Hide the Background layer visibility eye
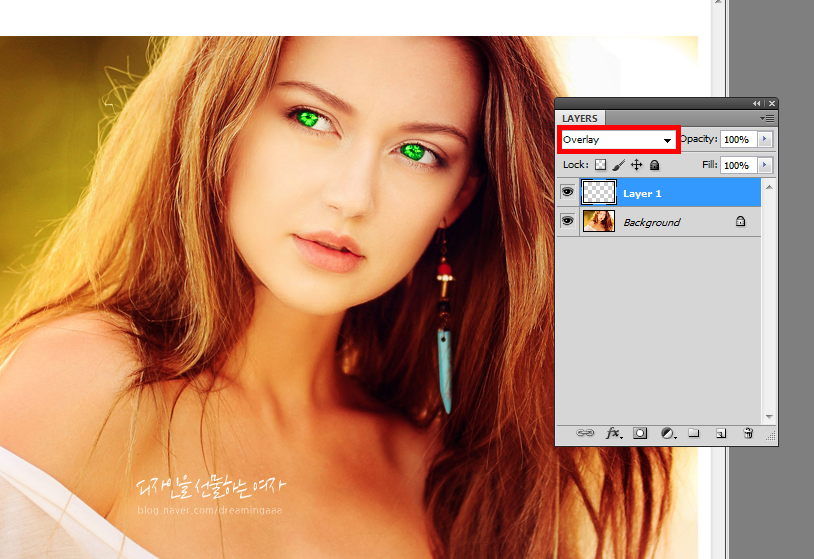Screen dimensions: 814x559 (567, 221)
